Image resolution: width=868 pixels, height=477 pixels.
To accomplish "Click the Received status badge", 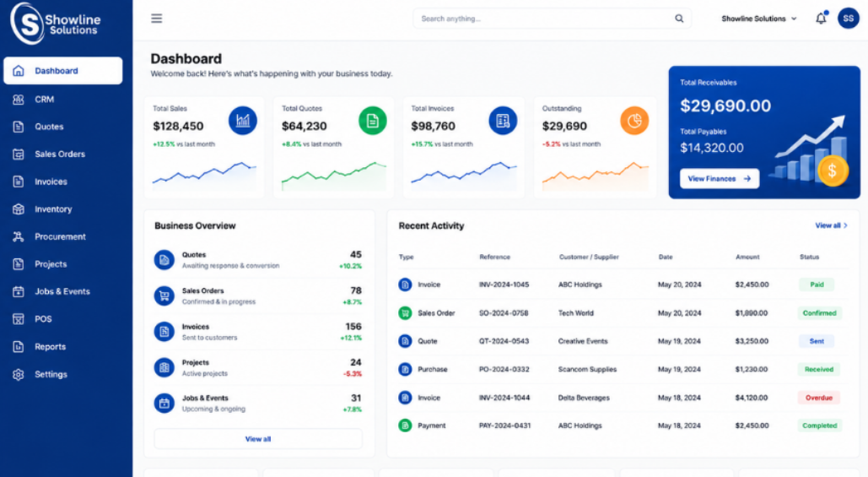I will click(819, 370).
